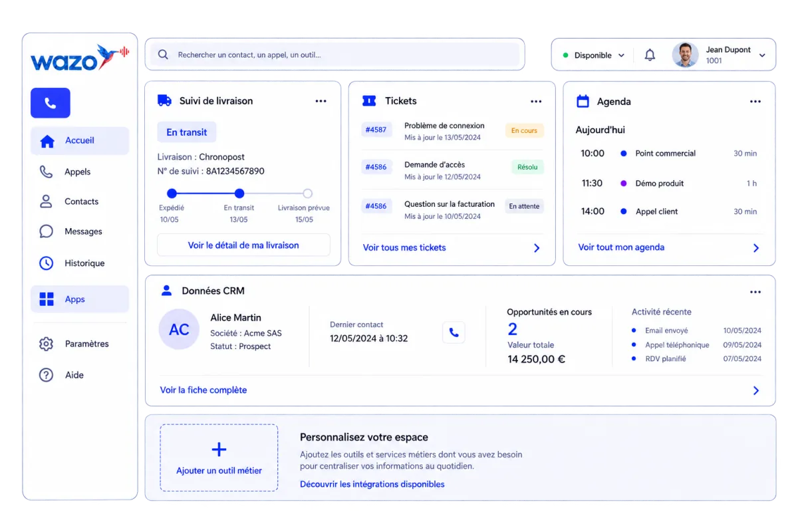Image resolution: width=798 pixels, height=532 pixels.
Task: Click chevron next to Voir tous mes tickets
Action: 537,248
